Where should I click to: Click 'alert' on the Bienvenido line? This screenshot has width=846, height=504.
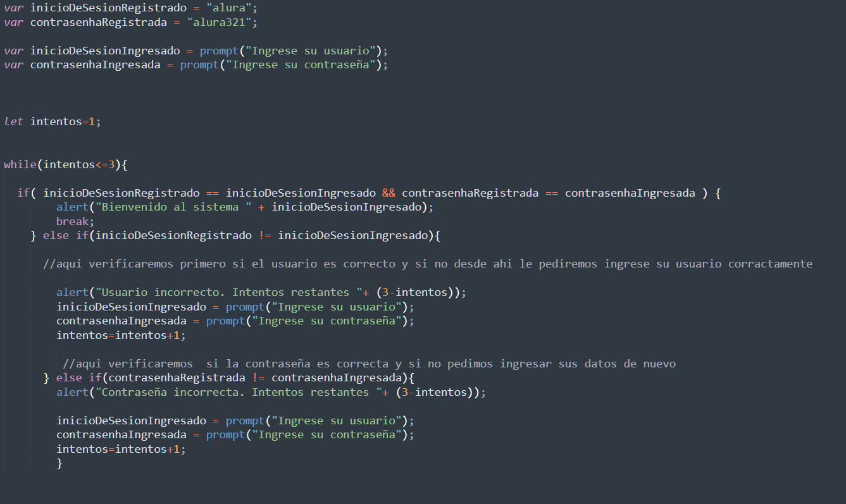click(x=73, y=207)
